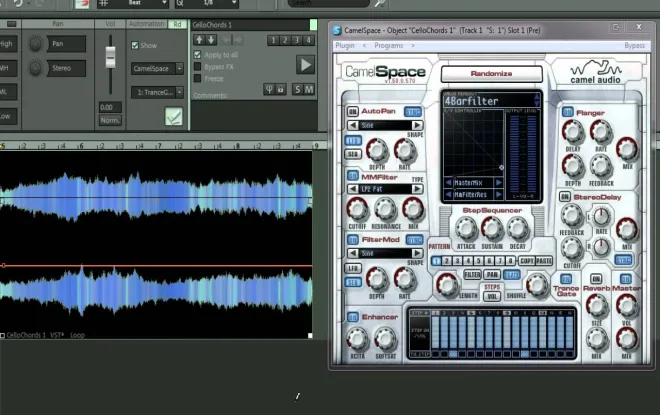Viewport: 660px width, 415px height.
Task: Click the MMFilter Resonance knob
Action: pos(385,209)
